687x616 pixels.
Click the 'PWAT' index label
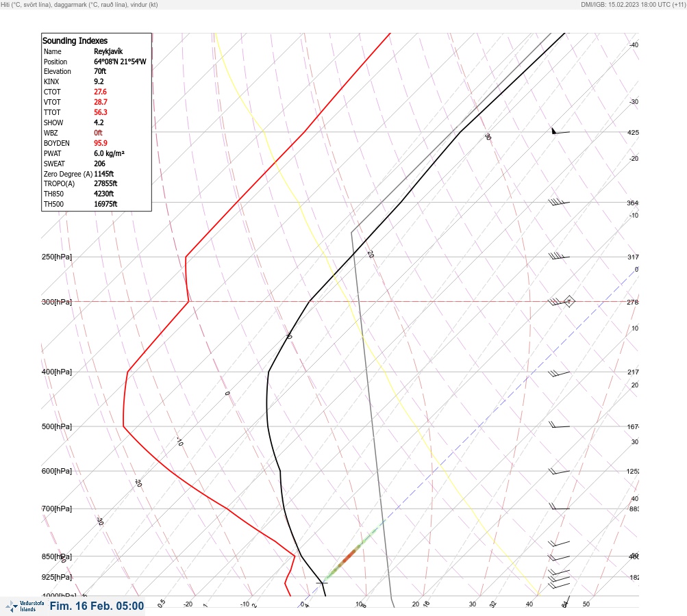click(53, 153)
